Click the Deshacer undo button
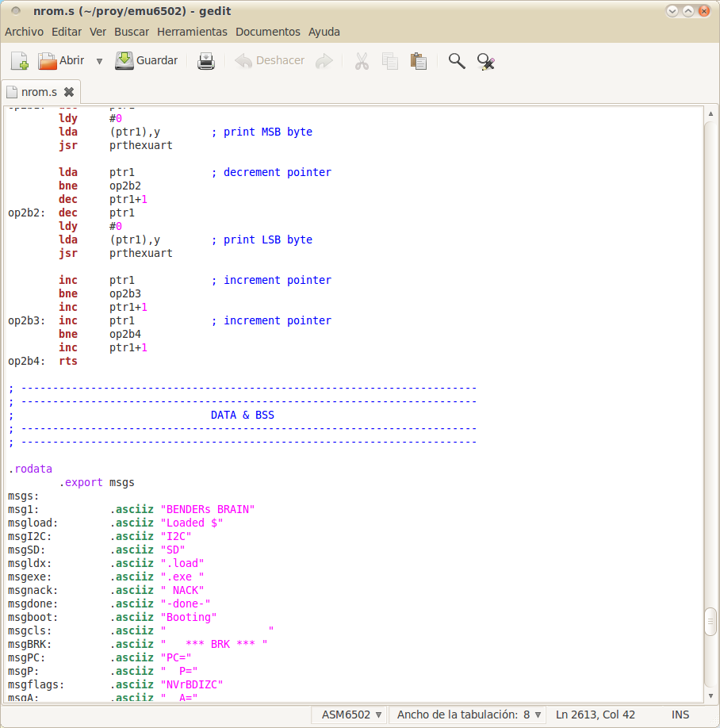720x728 pixels. pos(270,61)
